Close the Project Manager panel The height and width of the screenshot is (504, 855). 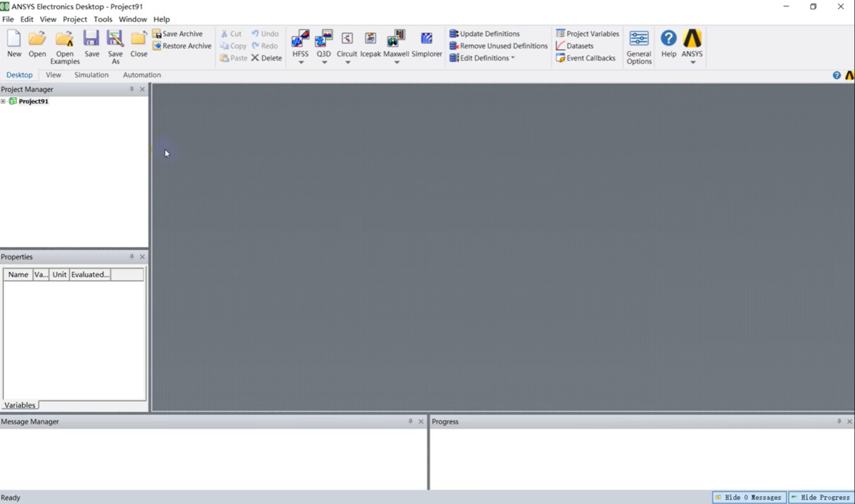tap(142, 89)
